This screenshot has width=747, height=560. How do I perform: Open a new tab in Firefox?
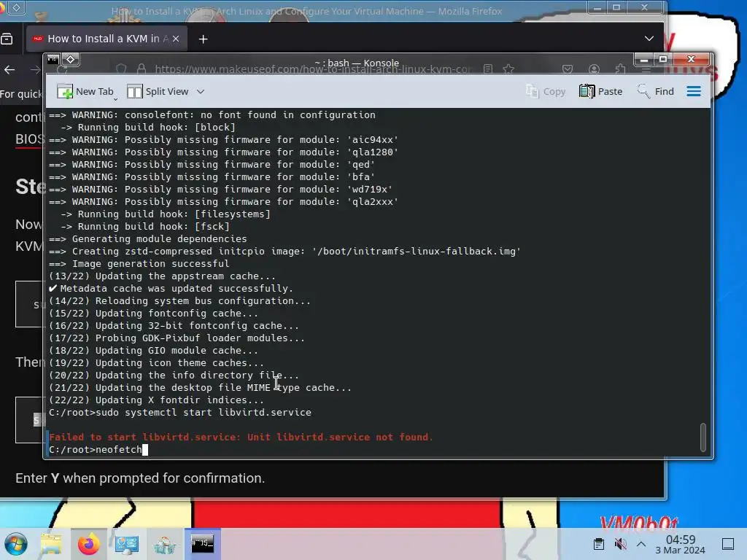pyautogui.click(x=203, y=39)
